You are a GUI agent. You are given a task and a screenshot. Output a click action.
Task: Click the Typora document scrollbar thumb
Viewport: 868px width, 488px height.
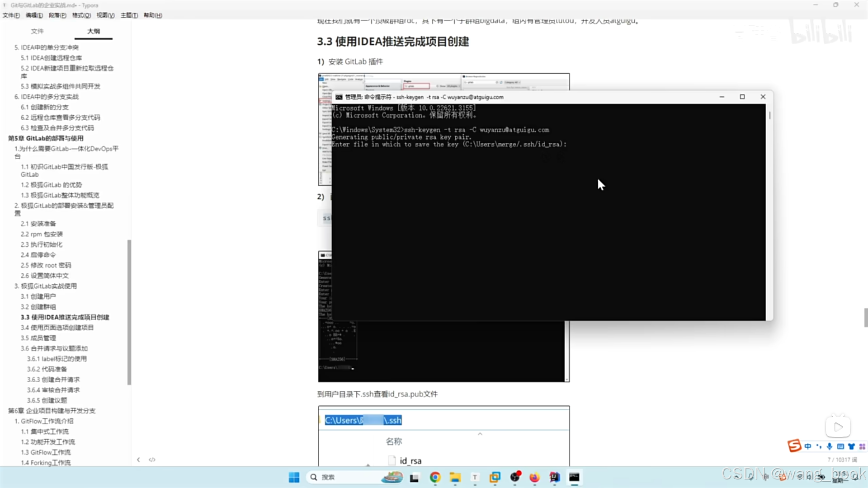pos(865,318)
